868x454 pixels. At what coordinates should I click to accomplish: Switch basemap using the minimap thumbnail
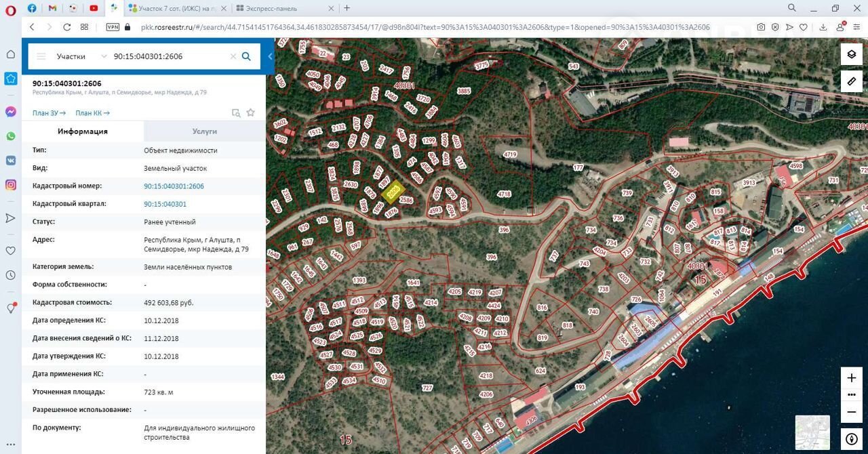point(812,432)
